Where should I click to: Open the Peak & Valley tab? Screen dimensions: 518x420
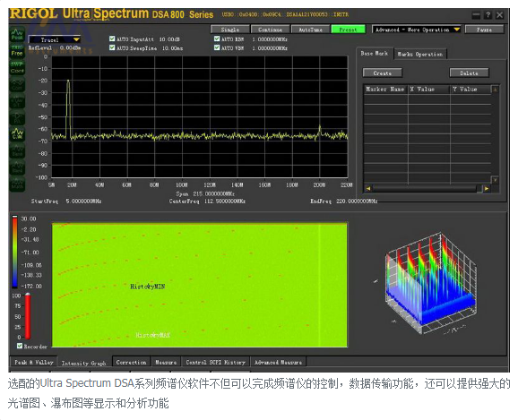tap(34, 362)
